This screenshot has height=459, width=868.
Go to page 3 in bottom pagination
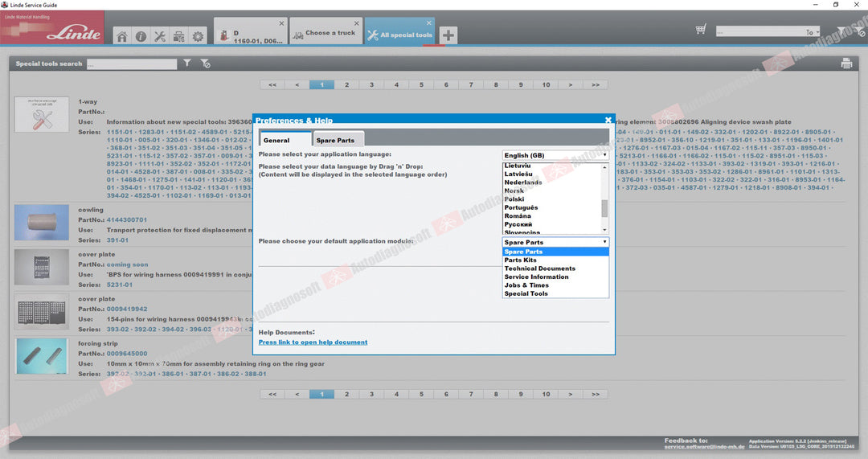(x=371, y=394)
